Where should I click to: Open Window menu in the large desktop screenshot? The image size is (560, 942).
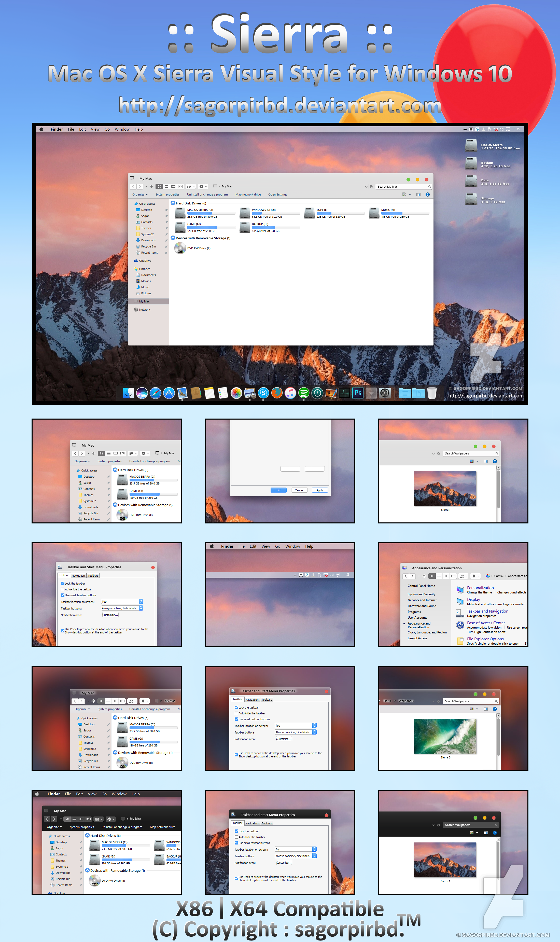pyautogui.click(x=122, y=129)
